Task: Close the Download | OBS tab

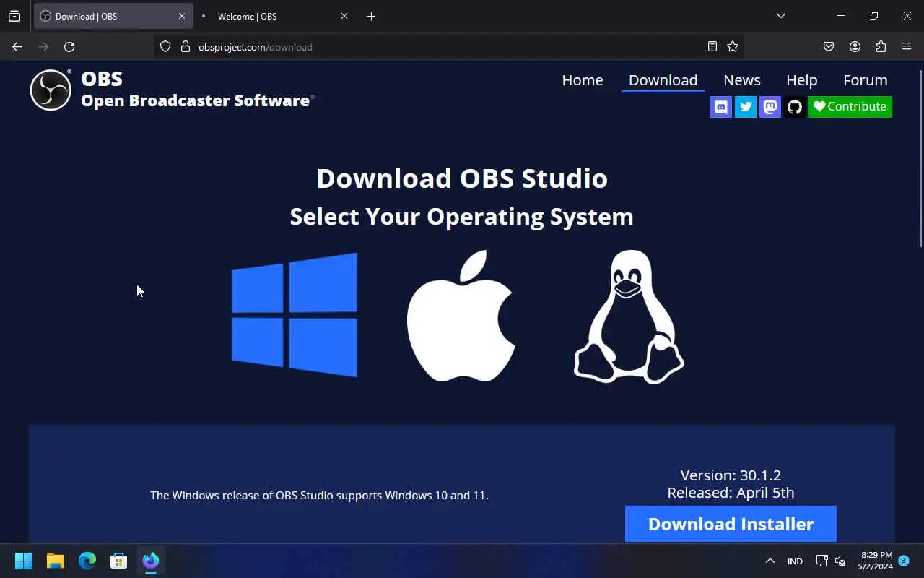Action: pos(182,16)
